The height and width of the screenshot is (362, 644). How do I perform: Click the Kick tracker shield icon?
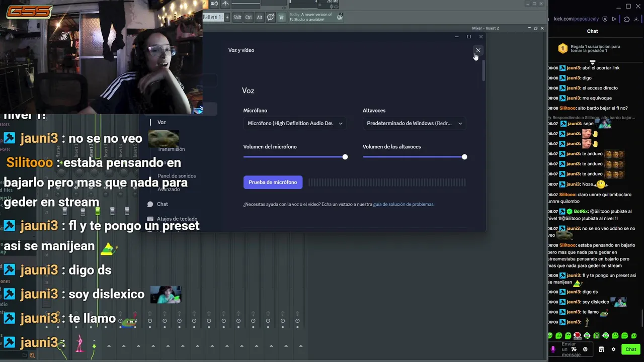pyautogui.click(x=605, y=19)
